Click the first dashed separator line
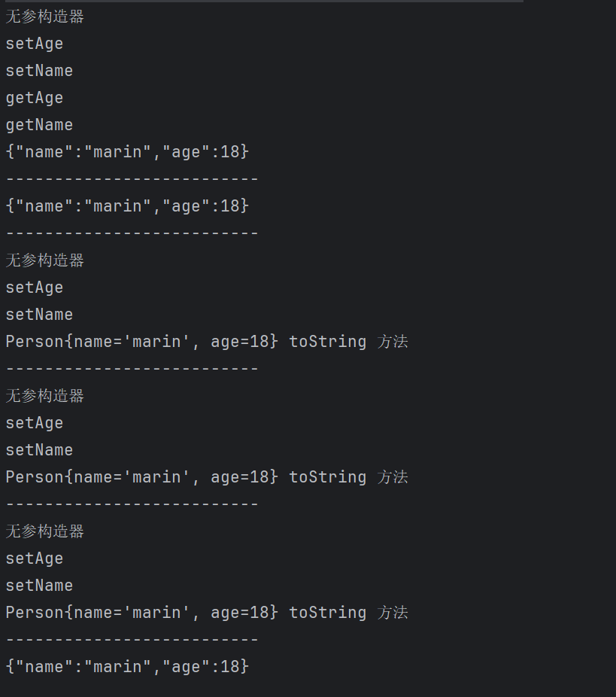 coord(132,179)
